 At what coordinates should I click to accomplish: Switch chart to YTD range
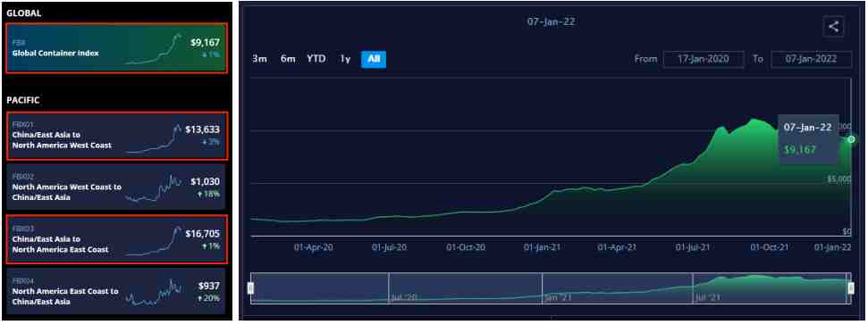316,59
